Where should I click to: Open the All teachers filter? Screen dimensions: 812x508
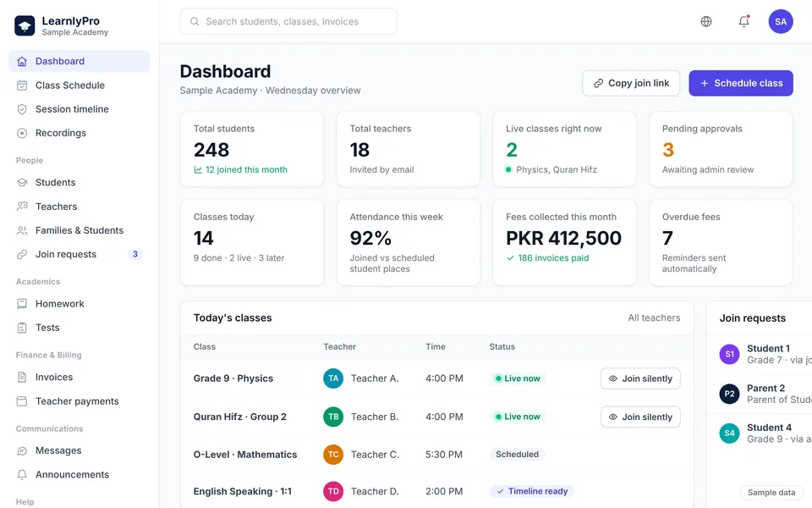pyautogui.click(x=654, y=317)
